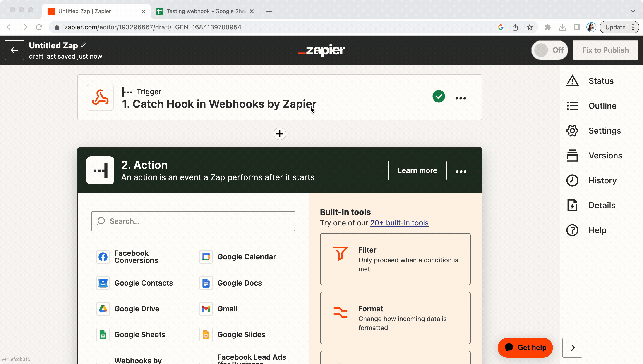Collapse the right sidebar with chevron
Viewport: 643px width, 364px height.
pyautogui.click(x=572, y=347)
